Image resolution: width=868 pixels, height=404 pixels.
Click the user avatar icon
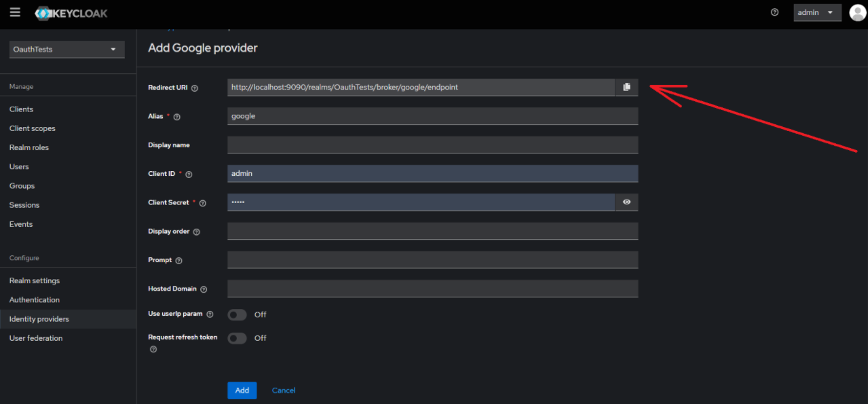(857, 12)
